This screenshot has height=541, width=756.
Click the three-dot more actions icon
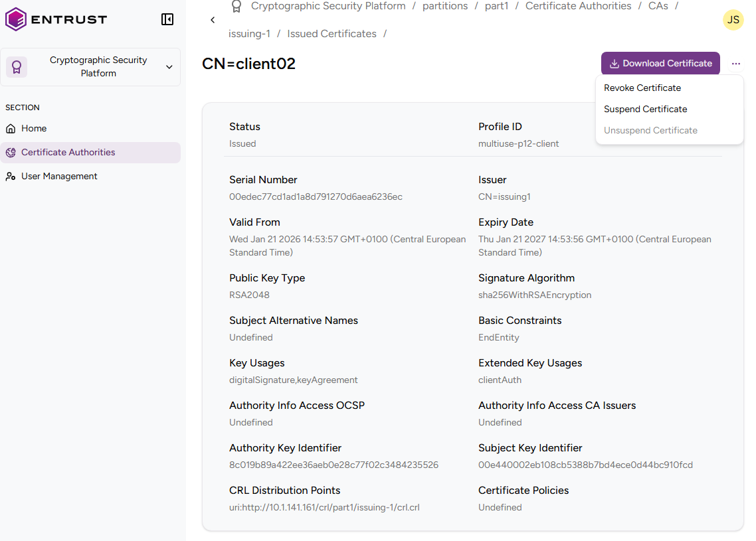point(735,64)
